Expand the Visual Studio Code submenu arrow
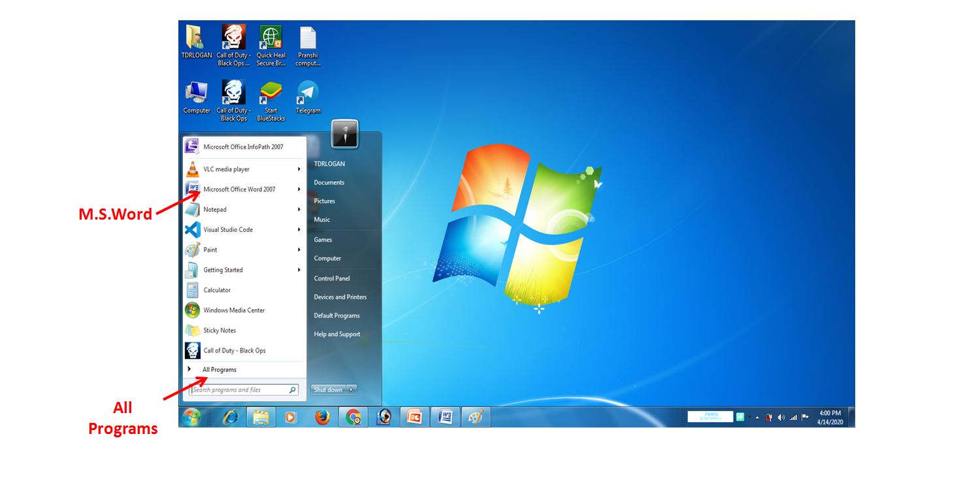This screenshot has width=980, height=502. [x=299, y=230]
